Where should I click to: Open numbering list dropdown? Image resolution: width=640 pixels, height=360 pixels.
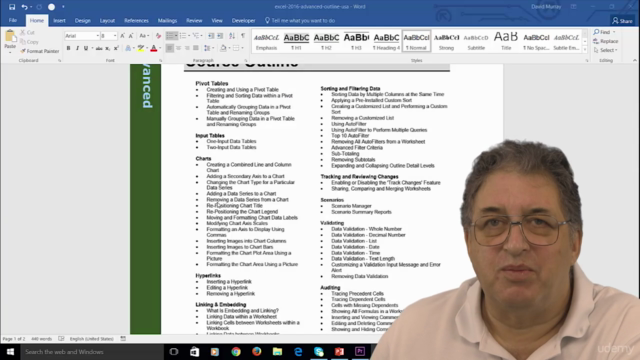tap(189, 36)
